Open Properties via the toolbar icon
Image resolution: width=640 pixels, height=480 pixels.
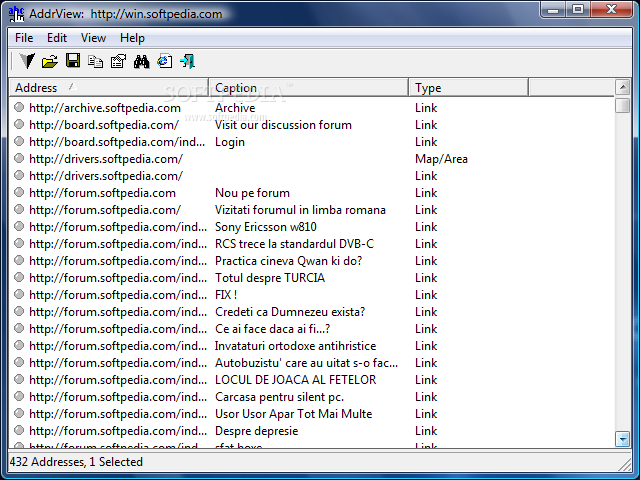(118, 61)
